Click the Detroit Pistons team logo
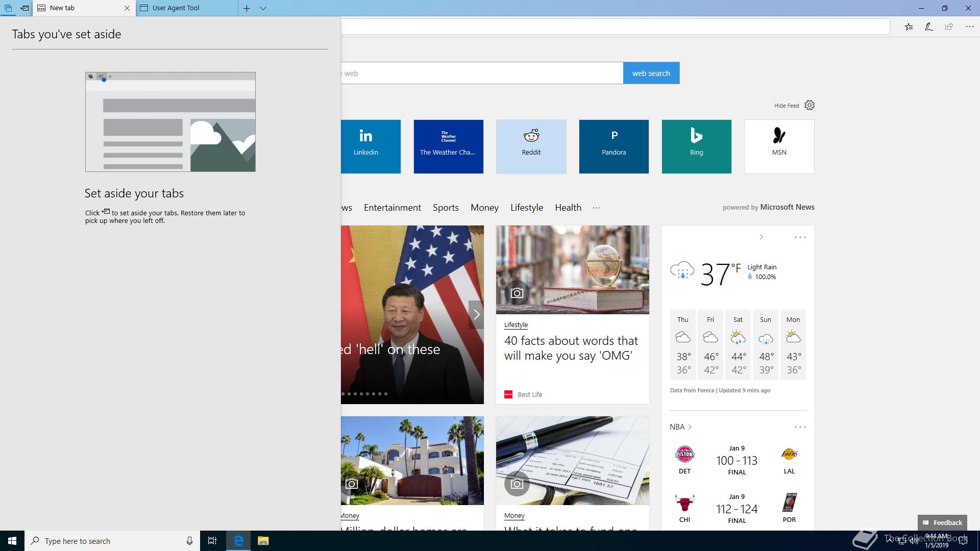Viewport: 980px width, 551px height. coord(684,454)
